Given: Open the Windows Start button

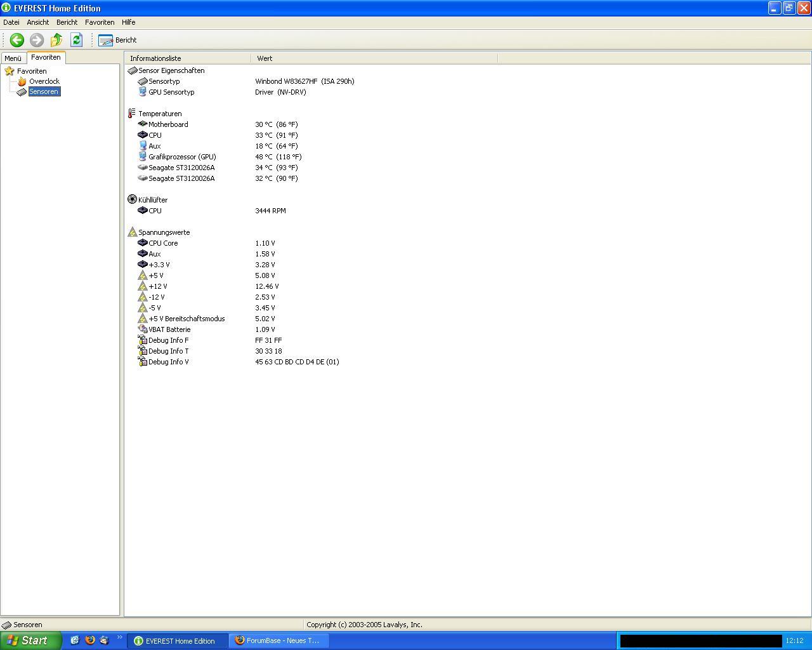Looking at the screenshot, I should (30, 640).
